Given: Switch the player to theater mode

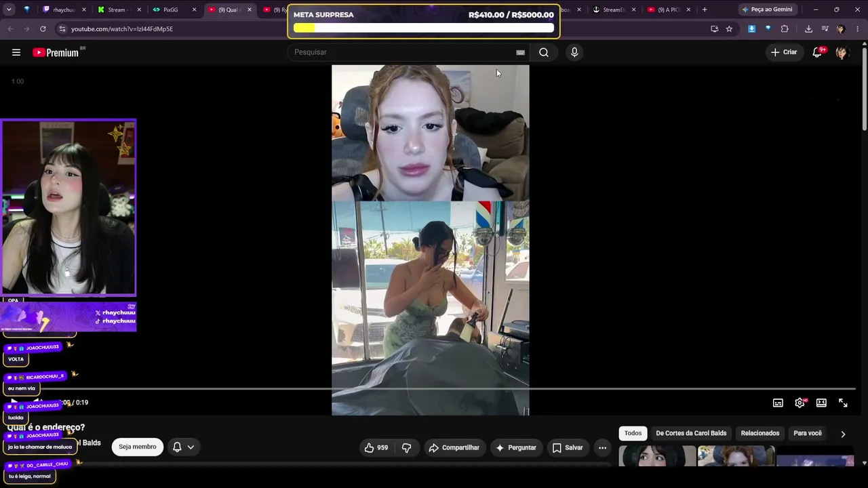Looking at the screenshot, I should pyautogui.click(x=821, y=403).
